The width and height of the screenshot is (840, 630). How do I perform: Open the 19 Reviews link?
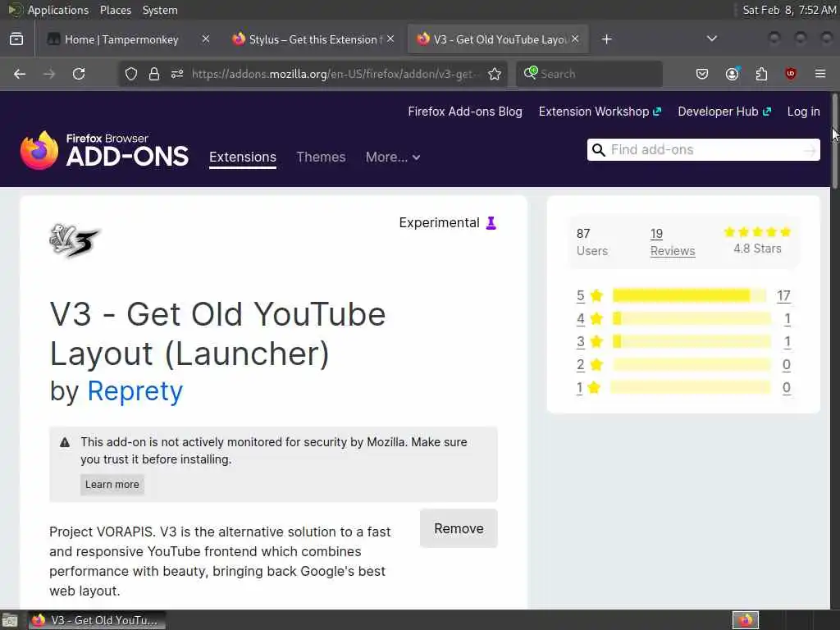point(673,242)
